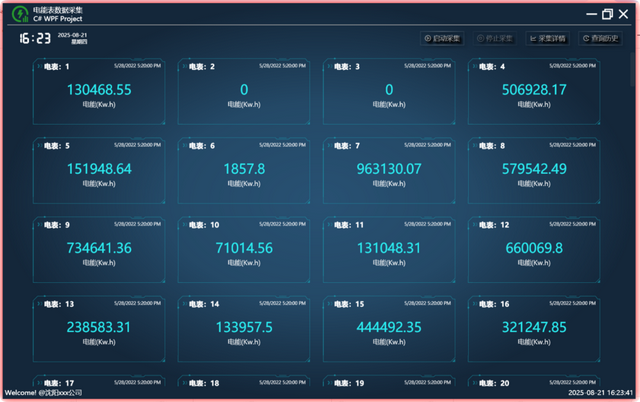
Task: Click the value 579542.49
Action: click(x=534, y=169)
